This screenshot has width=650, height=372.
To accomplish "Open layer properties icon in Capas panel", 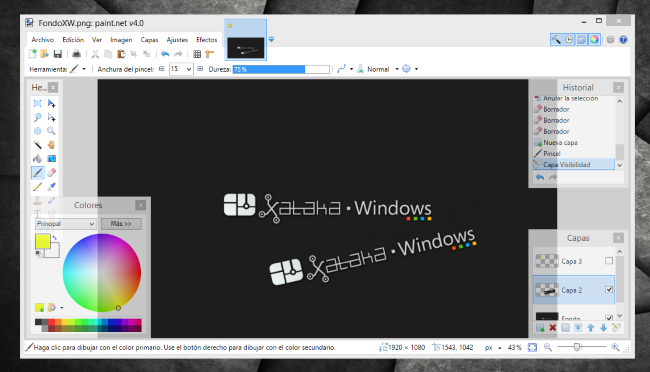I will [x=616, y=328].
